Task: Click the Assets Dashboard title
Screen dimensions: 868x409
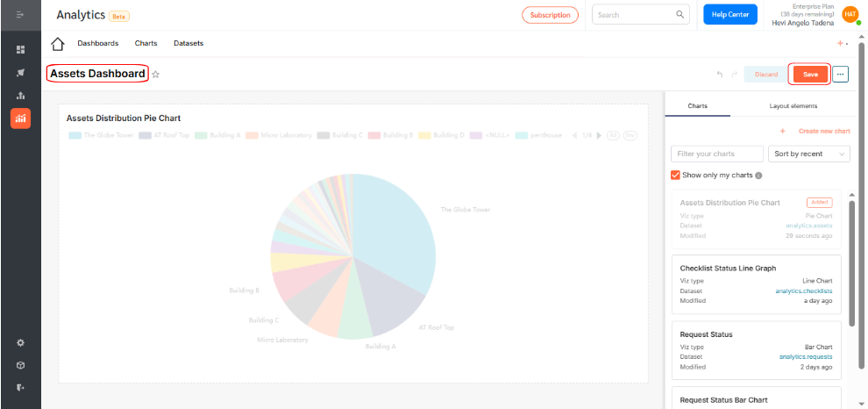Action: (97, 74)
